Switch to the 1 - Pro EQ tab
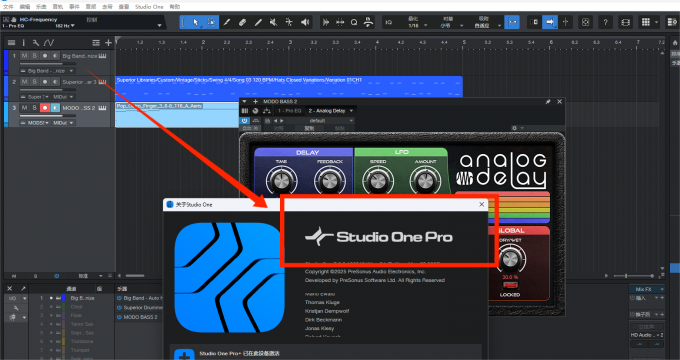The image size is (680, 360). pyautogui.click(x=290, y=111)
